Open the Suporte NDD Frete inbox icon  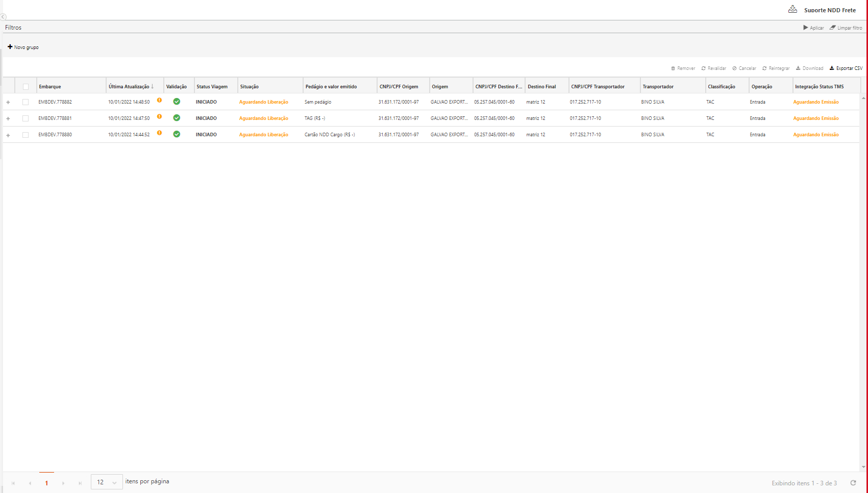(x=792, y=9)
